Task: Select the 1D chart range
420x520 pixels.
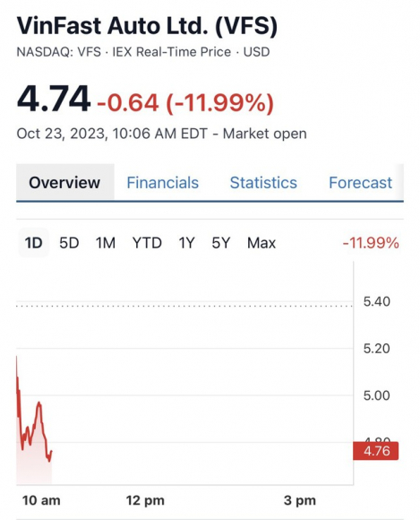Action: coord(33,243)
